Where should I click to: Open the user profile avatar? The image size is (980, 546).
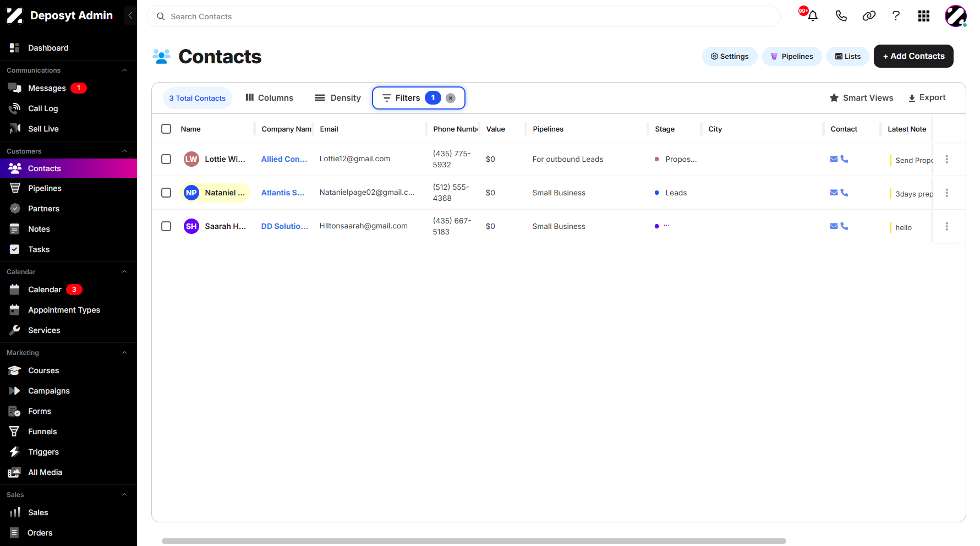coord(956,16)
